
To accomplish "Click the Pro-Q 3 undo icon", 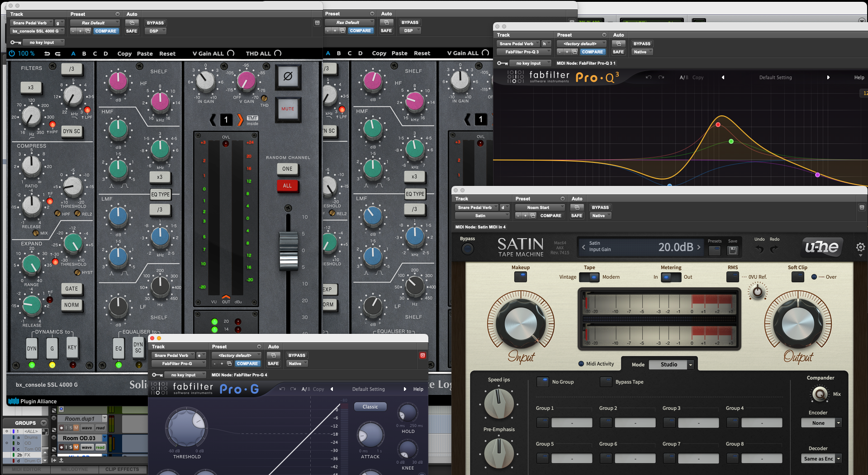I will pos(648,77).
